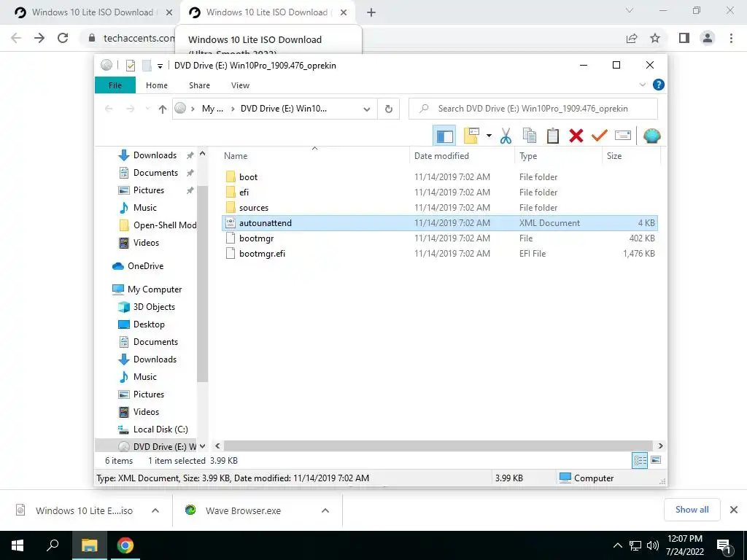Open the Chrome profile avatar
Screen dimensions: 747x560
click(x=708, y=38)
